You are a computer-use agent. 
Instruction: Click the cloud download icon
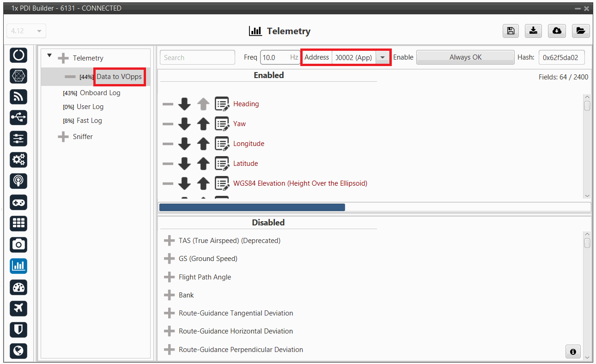[557, 31]
